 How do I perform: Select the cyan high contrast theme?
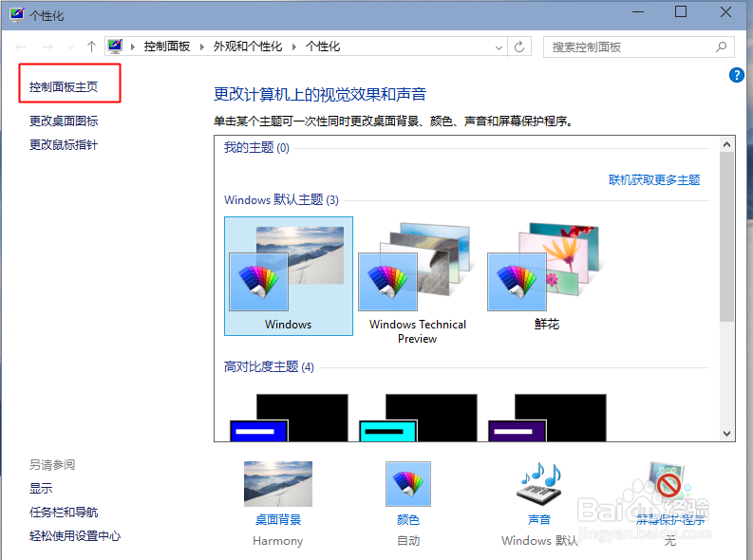418,418
